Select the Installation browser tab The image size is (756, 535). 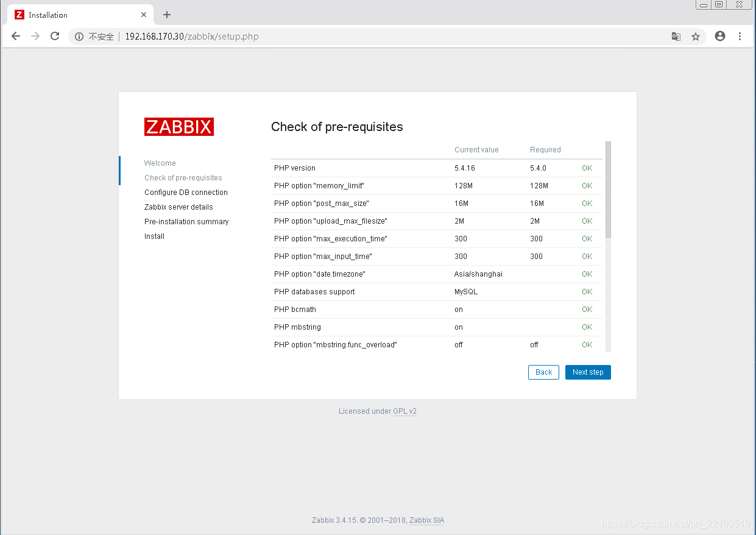81,15
